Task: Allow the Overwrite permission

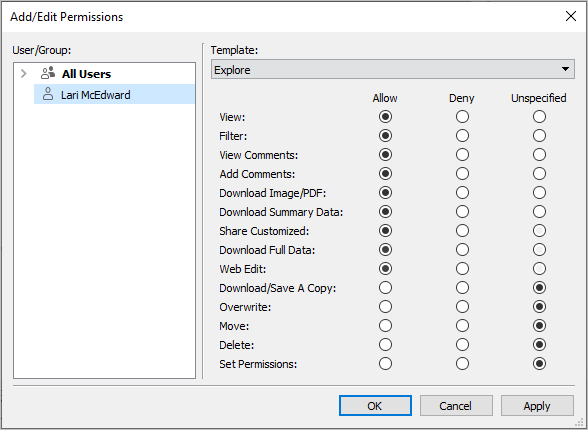Action: click(x=385, y=307)
